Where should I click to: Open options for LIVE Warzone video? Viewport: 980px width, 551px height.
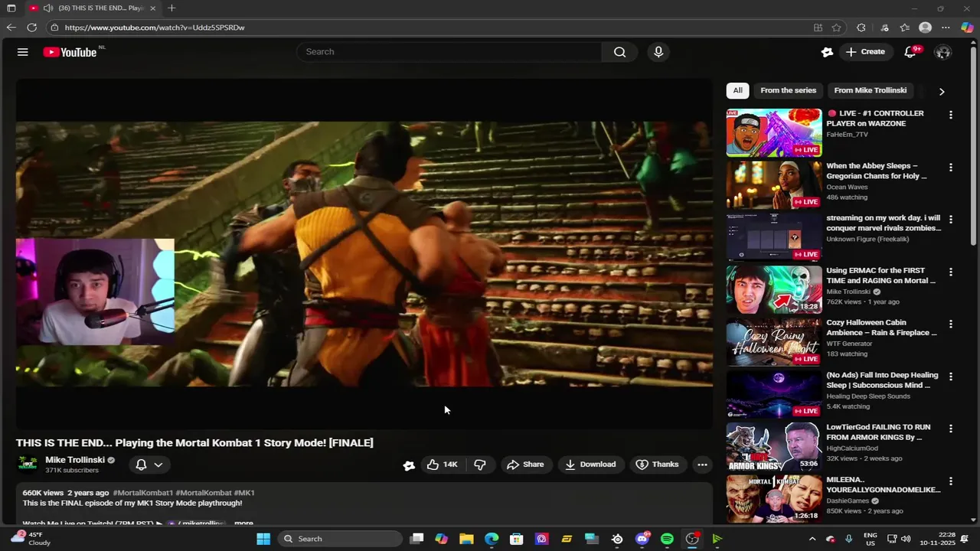(x=951, y=115)
